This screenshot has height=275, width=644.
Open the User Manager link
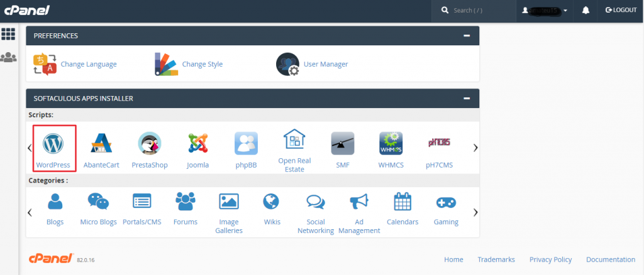pyautogui.click(x=325, y=64)
